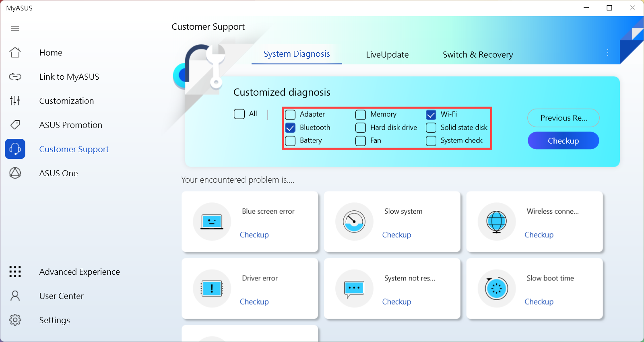This screenshot has width=644, height=342.
Task: Uncheck the Wi-Fi checkbox
Action: [x=431, y=115]
